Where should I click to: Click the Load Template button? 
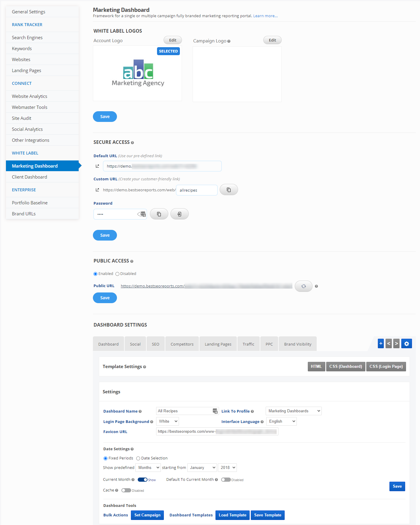click(232, 515)
